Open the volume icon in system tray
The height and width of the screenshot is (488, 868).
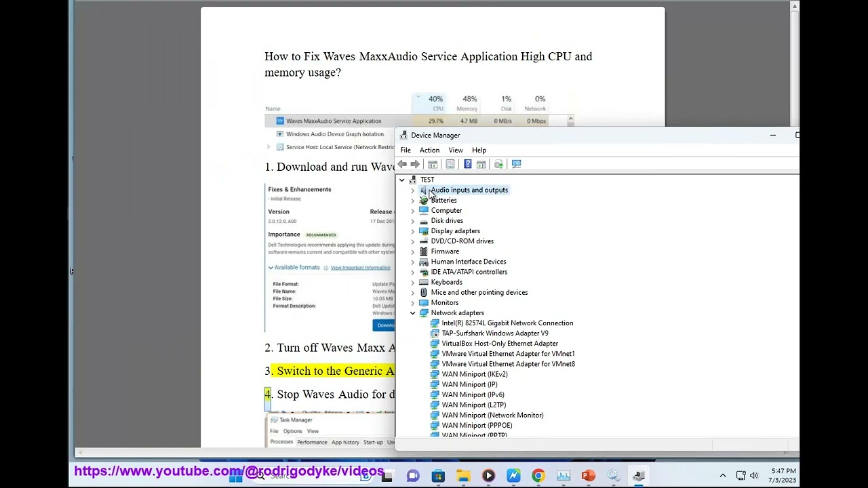pos(754,476)
